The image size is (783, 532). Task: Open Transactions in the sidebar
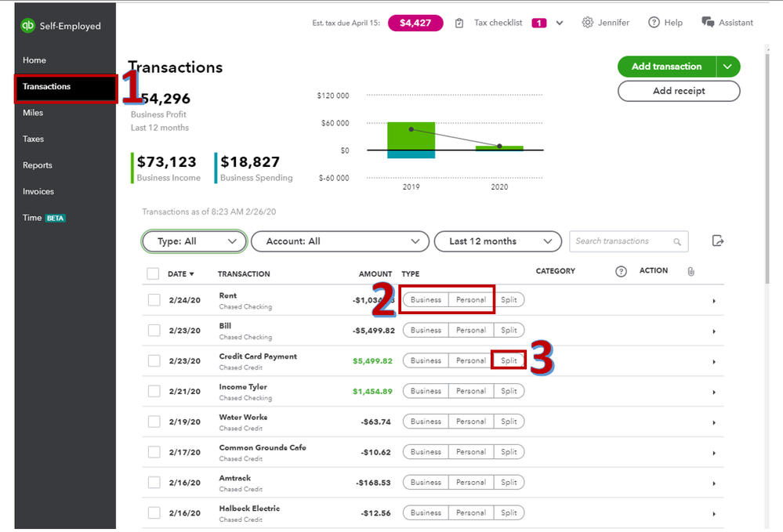[x=65, y=87]
